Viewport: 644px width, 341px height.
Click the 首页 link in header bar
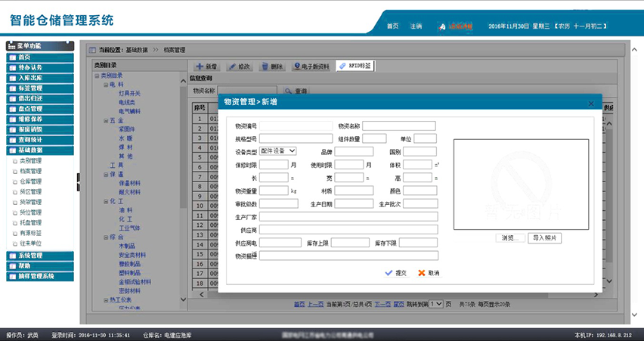coord(392,26)
